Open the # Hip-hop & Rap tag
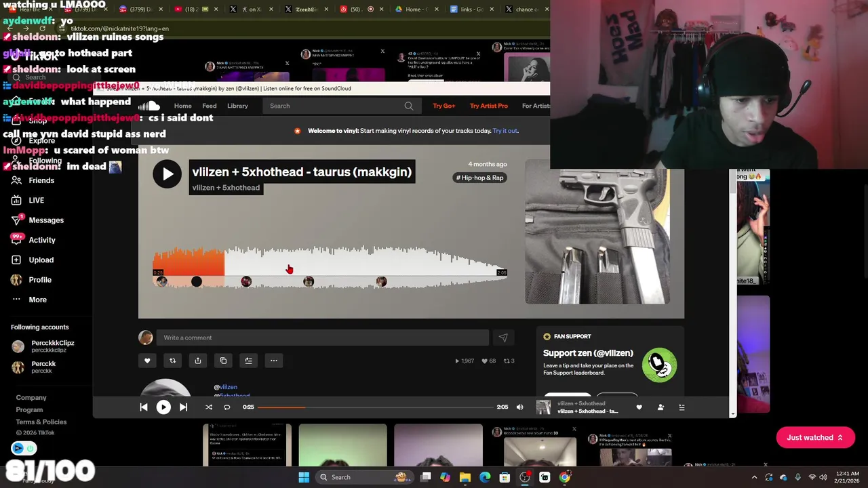 click(480, 178)
